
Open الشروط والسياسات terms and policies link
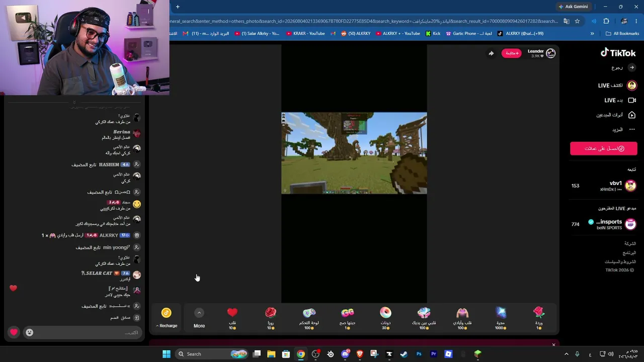coord(620,262)
